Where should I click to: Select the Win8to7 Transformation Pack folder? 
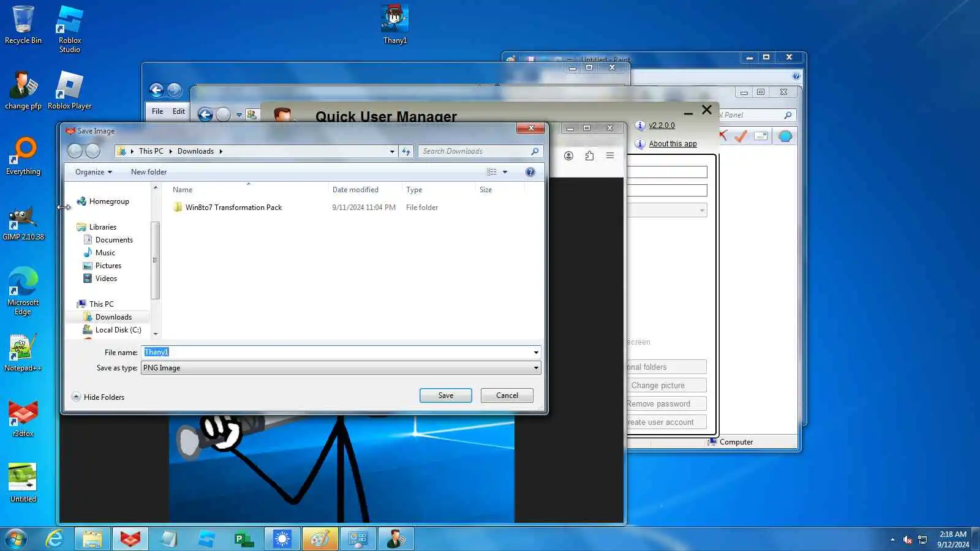[233, 208]
